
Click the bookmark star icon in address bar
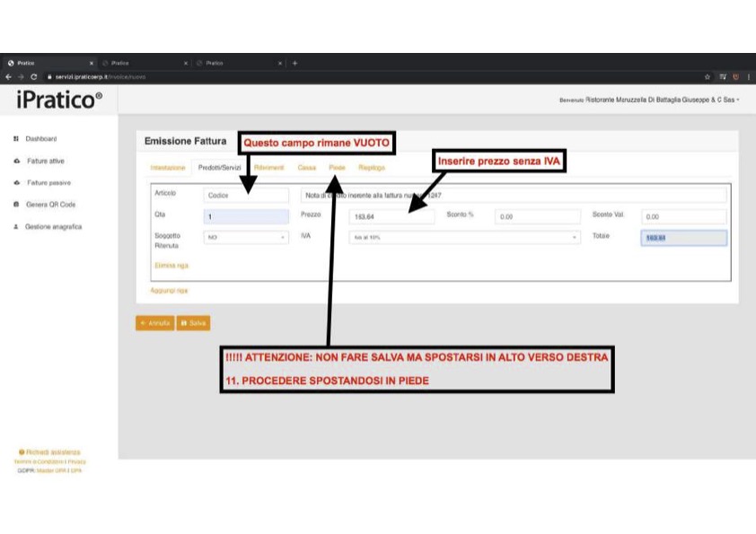coord(708,77)
